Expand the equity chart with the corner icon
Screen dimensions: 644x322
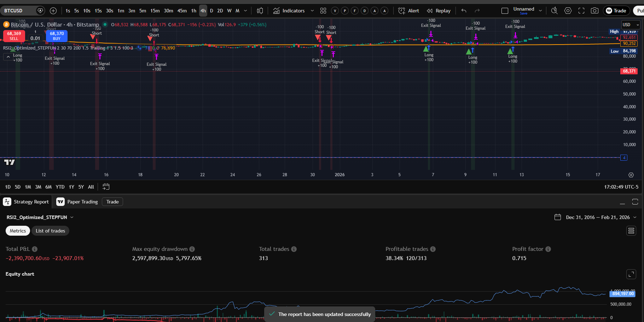(x=632, y=274)
